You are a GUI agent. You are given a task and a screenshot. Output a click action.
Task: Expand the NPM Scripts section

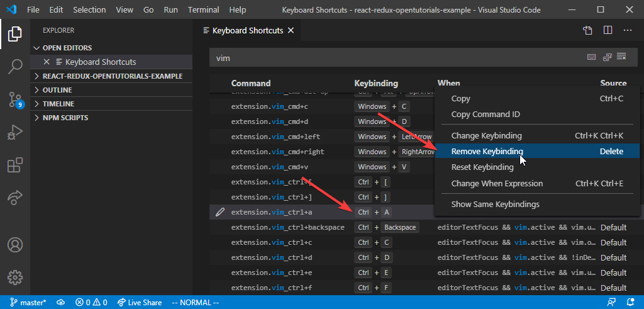pyautogui.click(x=111, y=118)
